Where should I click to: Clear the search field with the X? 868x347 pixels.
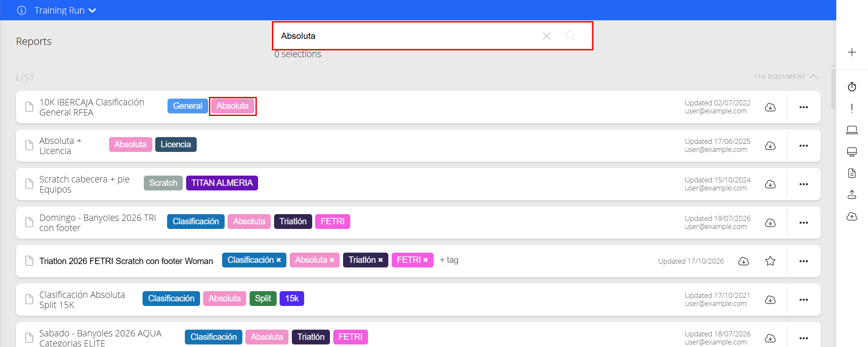(547, 36)
